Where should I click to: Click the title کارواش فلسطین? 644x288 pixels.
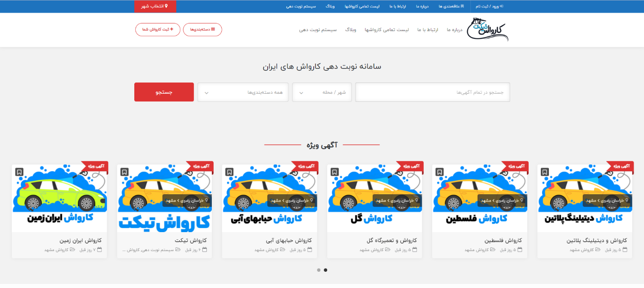pos(503,240)
